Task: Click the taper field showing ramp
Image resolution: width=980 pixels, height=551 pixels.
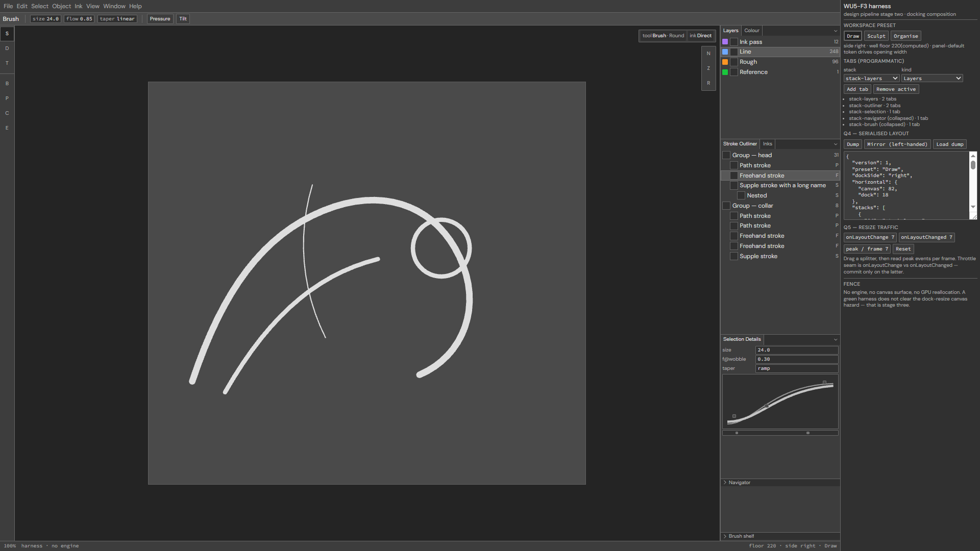Action: click(x=797, y=368)
